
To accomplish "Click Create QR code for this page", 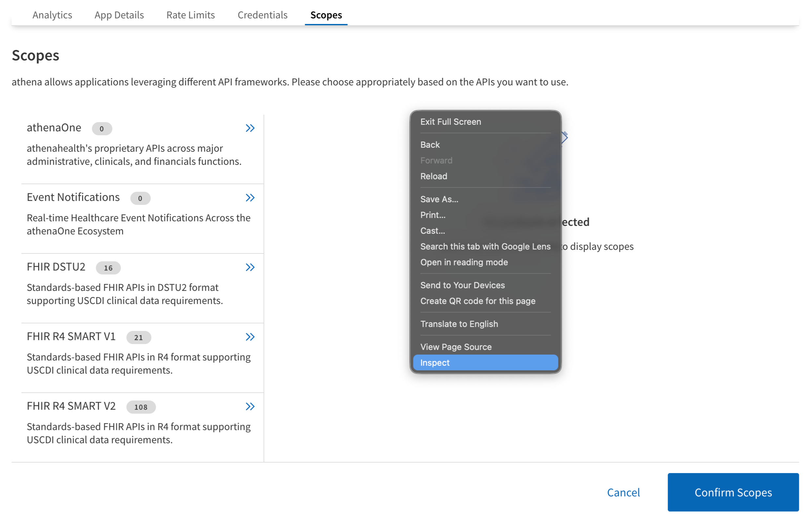I will (485, 301).
